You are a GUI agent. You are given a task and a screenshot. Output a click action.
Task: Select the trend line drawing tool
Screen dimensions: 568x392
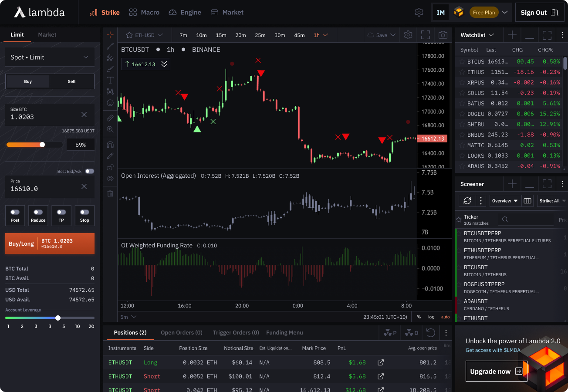coord(110,46)
